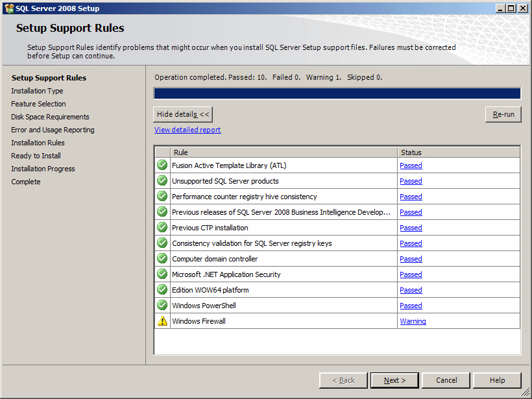The height and width of the screenshot is (399, 532).
Task: Click the completed blue progress bar
Action: 337,93
